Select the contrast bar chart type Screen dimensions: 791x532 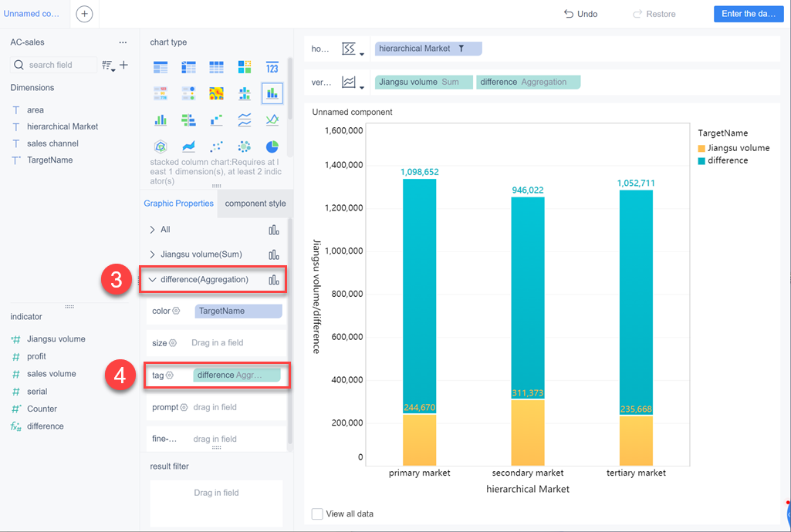click(188, 120)
